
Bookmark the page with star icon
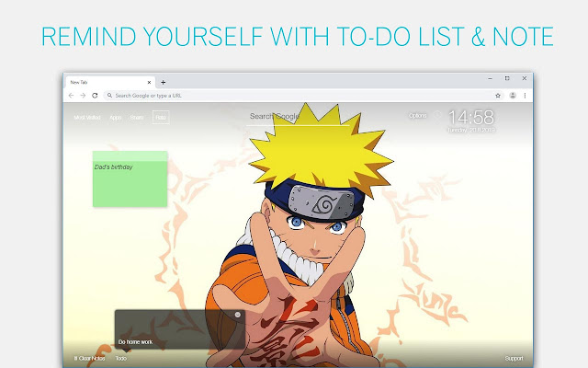[x=498, y=96]
